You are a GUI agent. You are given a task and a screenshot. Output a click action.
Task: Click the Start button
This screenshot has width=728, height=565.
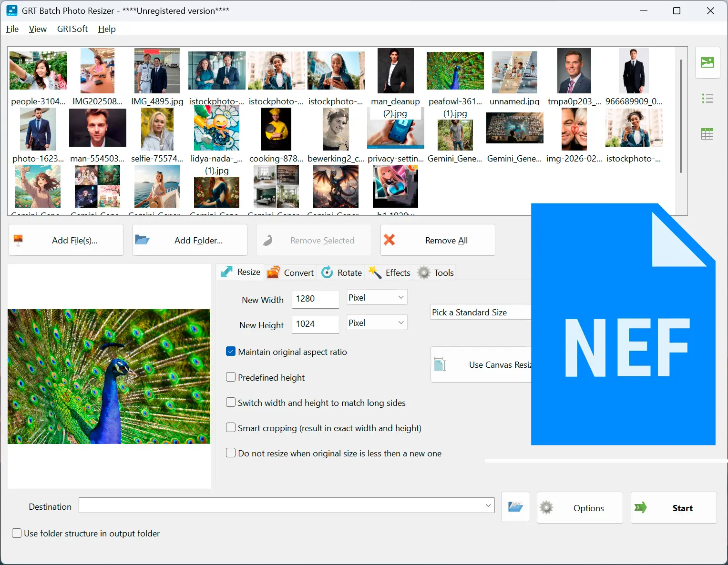(x=674, y=508)
